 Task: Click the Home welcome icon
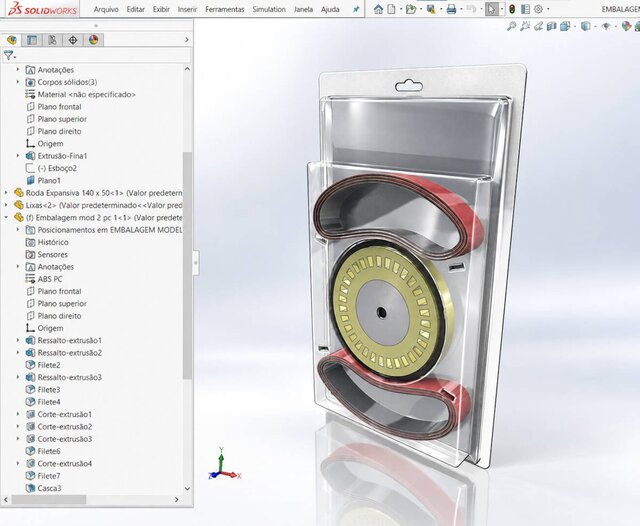click(378, 9)
